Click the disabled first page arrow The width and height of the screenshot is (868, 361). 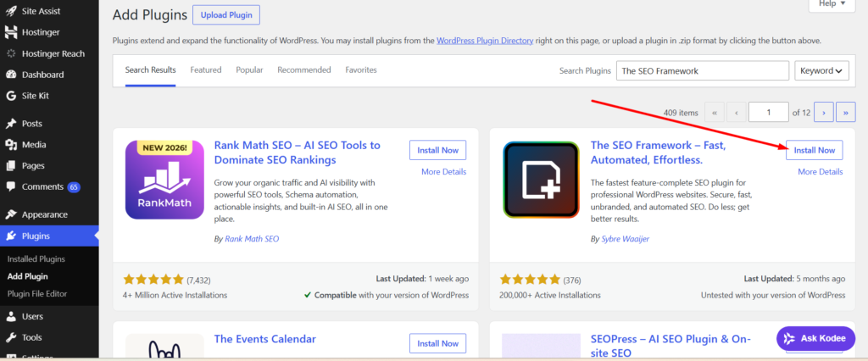pos(714,113)
